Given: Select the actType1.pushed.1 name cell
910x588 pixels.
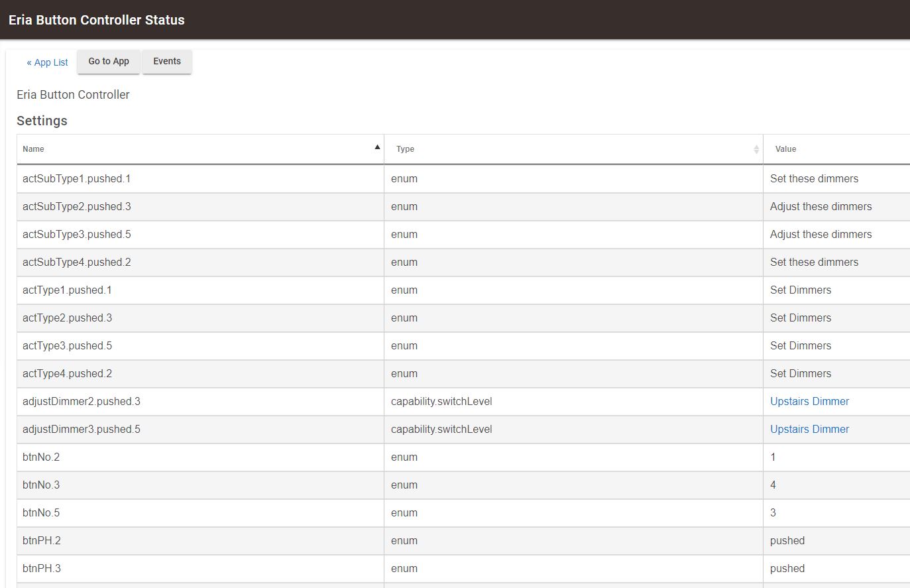Looking at the screenshot, I should pyautogui.click(x=200, y=290).
